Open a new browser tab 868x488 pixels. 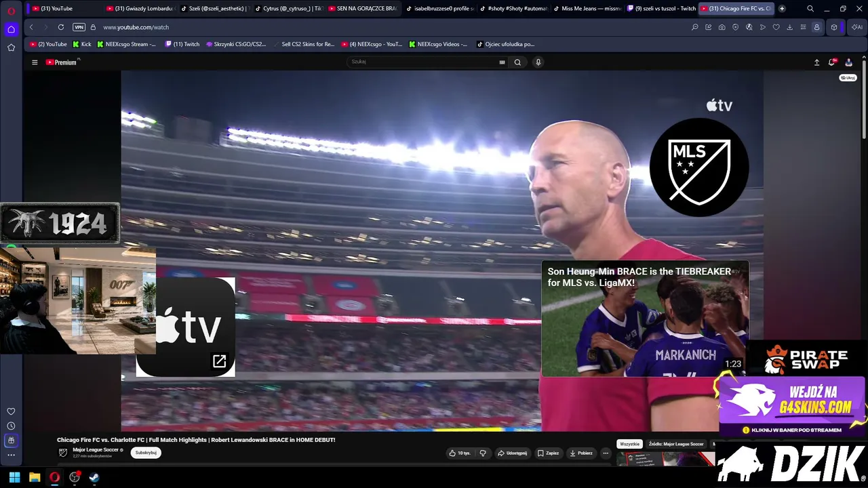tap(782, 9)
